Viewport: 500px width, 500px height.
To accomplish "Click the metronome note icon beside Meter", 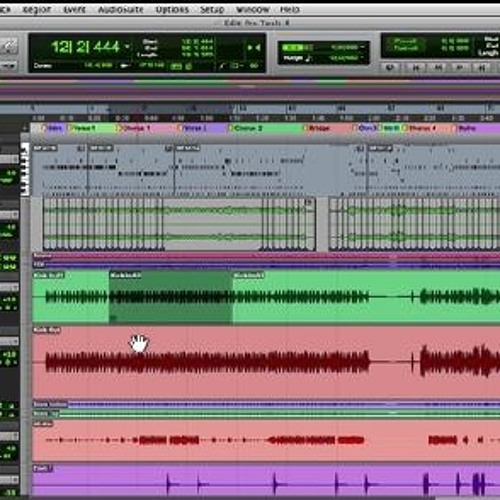I will pos(308,58).
